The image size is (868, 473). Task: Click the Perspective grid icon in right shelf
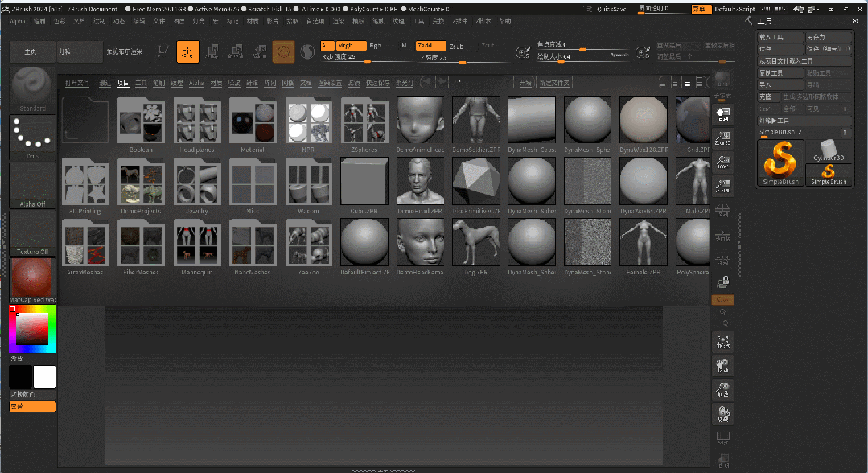[723, 211]
